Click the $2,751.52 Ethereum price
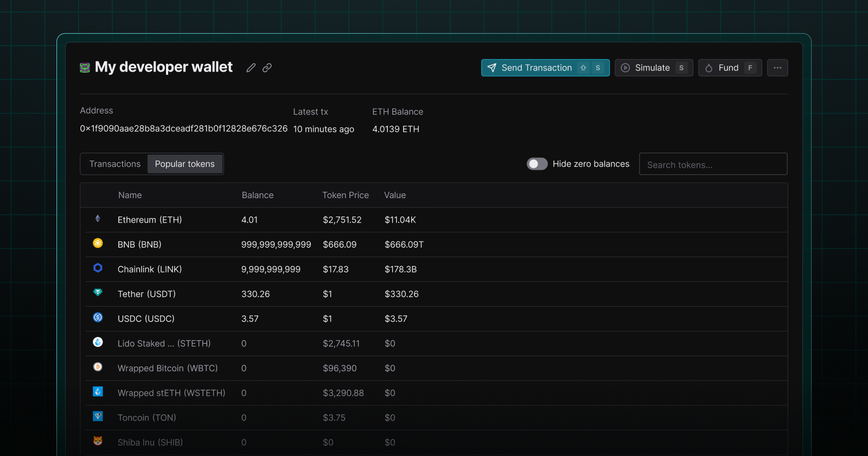 (x=342, y=220)
